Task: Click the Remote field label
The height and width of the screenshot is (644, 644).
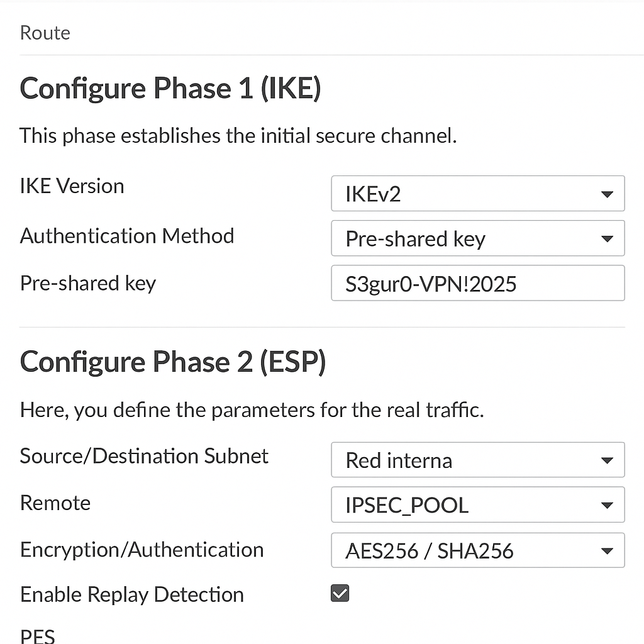Action: point(55,502)
